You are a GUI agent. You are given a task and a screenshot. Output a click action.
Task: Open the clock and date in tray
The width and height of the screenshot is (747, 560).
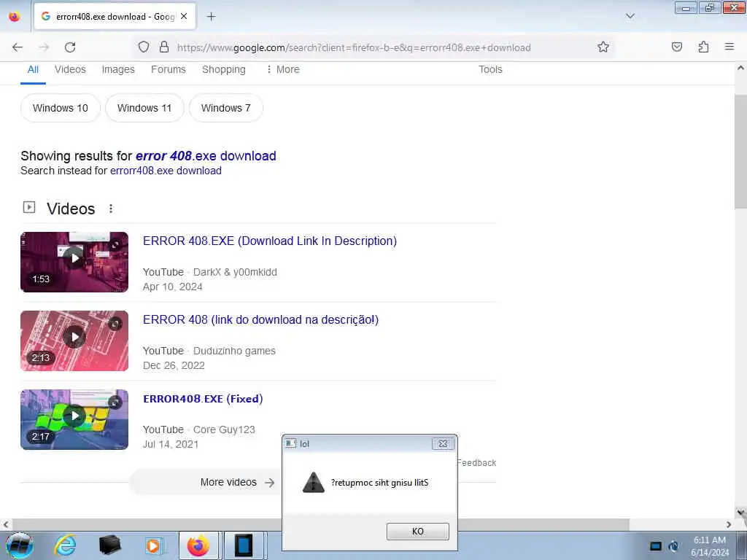point(710,546)
